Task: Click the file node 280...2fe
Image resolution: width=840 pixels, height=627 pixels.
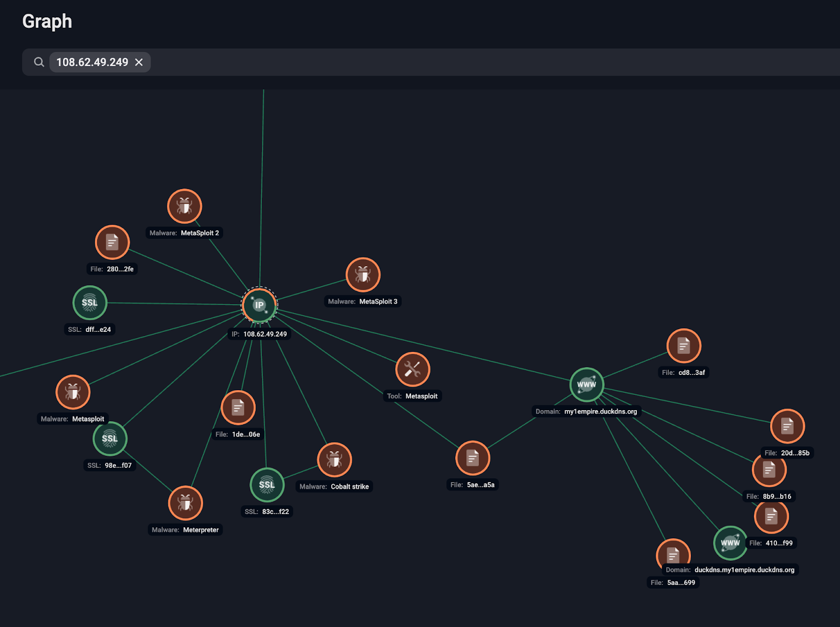Action: (112, 242)
